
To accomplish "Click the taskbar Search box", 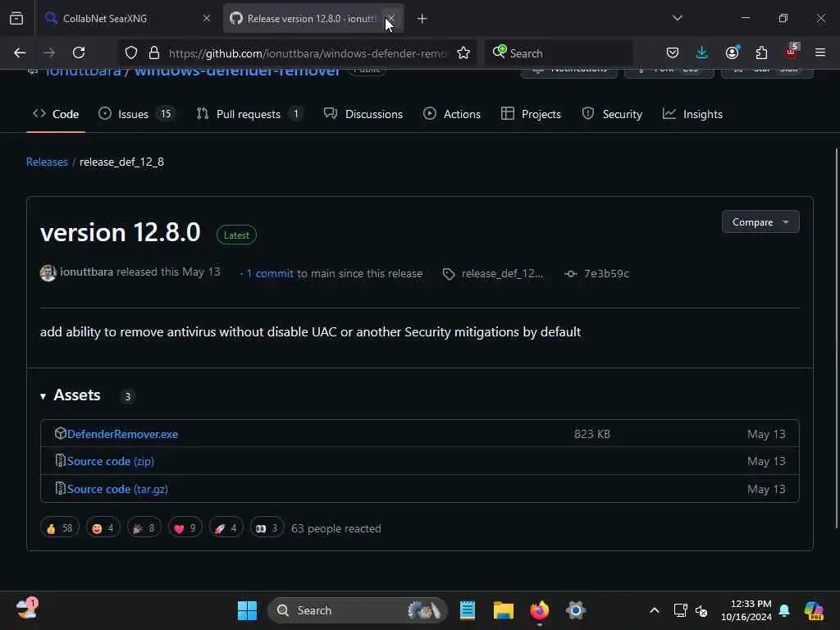I will tap(358, 610).
